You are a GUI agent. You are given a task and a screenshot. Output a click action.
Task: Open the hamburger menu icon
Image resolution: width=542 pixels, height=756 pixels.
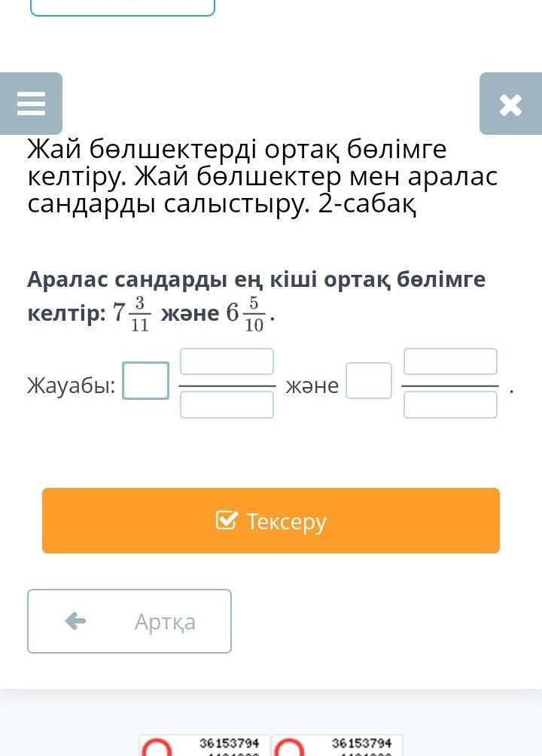coord(31,103)
